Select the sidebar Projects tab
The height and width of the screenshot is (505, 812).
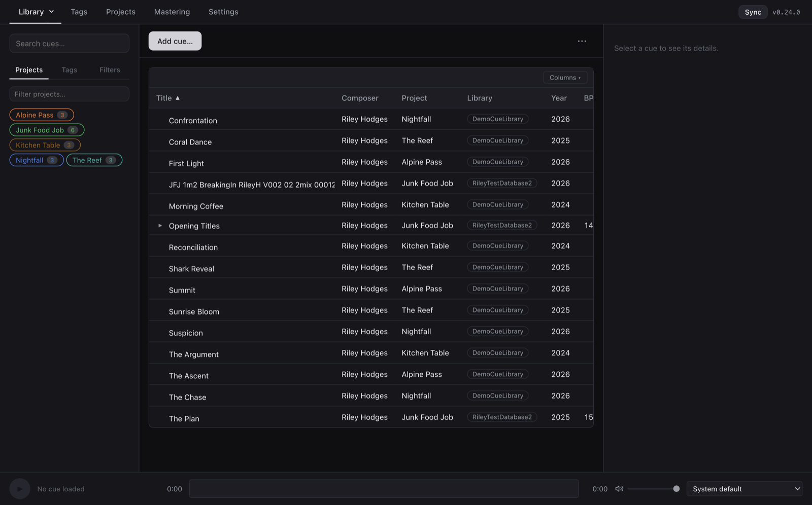pos(29,70)
